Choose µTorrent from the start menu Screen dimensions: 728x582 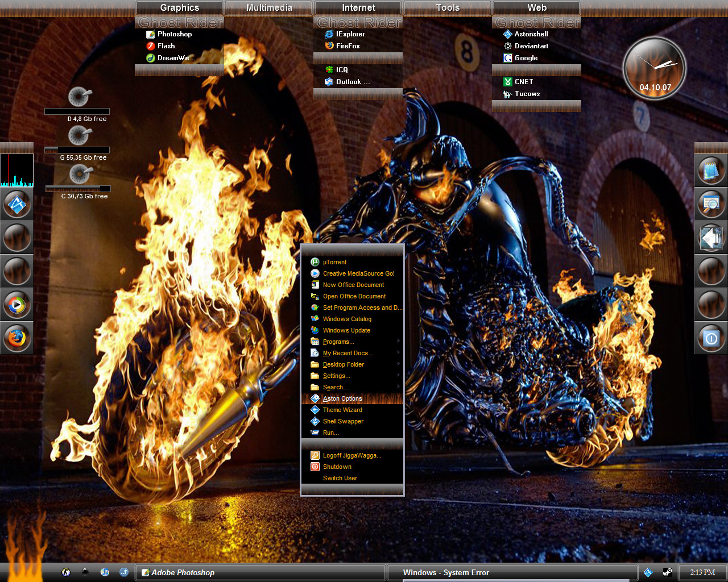click(x=352, y=262)
